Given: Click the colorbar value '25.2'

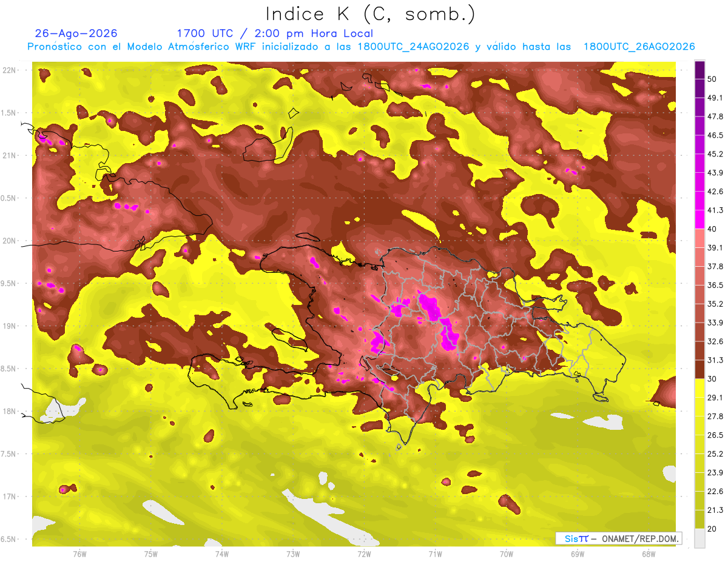Looking at the screenshot, I should [715, 453].
